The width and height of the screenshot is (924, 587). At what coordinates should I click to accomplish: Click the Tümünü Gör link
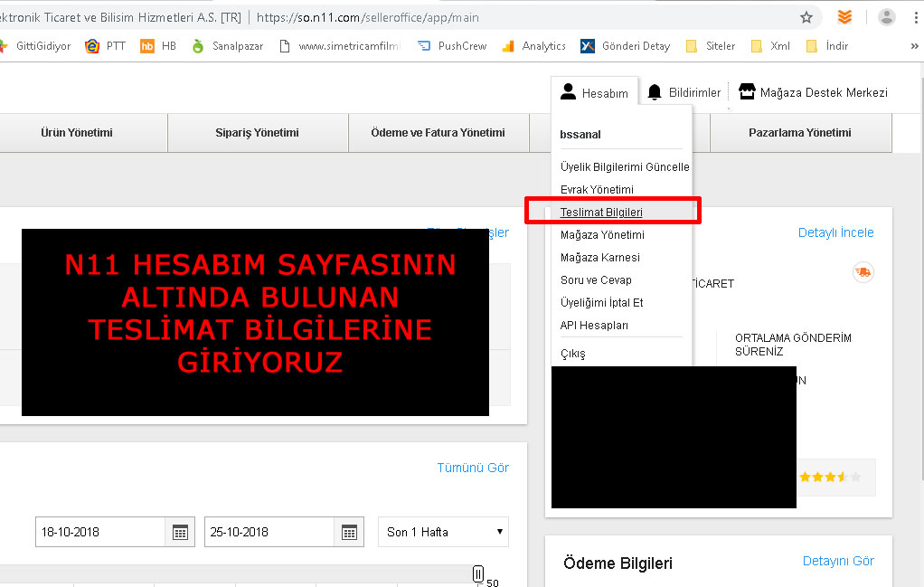tap(472, 468)
